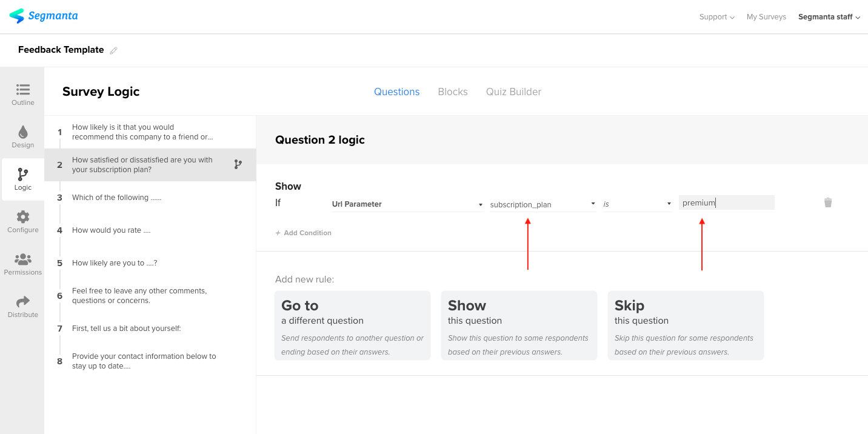
Task: Open the subscription_plan parameter dropdown
Action: (542, 204)
